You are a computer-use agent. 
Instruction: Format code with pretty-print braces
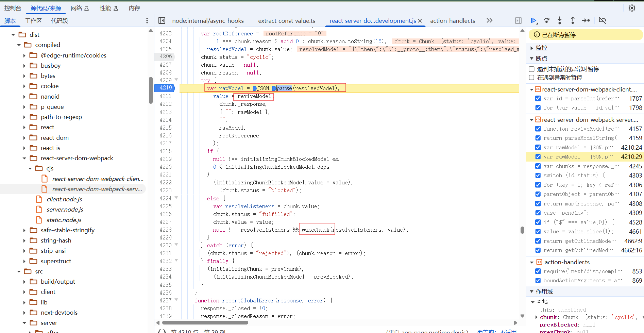click(162, 331)
